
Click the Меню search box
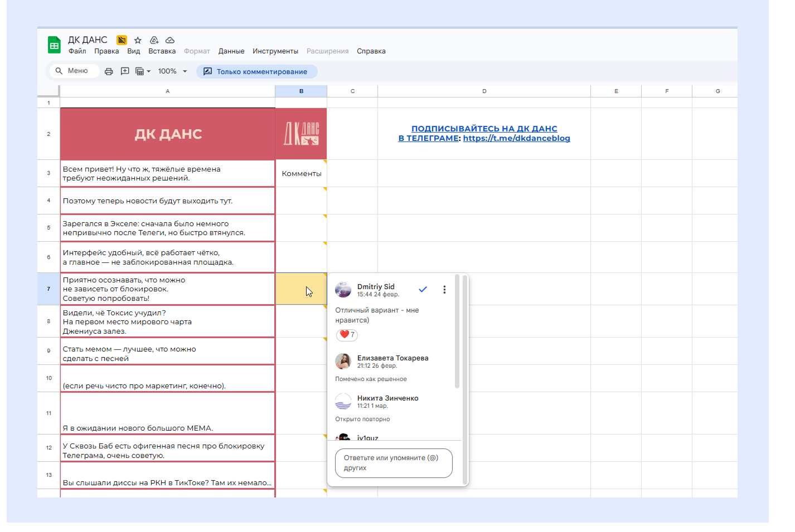click(x=74, y=71)
